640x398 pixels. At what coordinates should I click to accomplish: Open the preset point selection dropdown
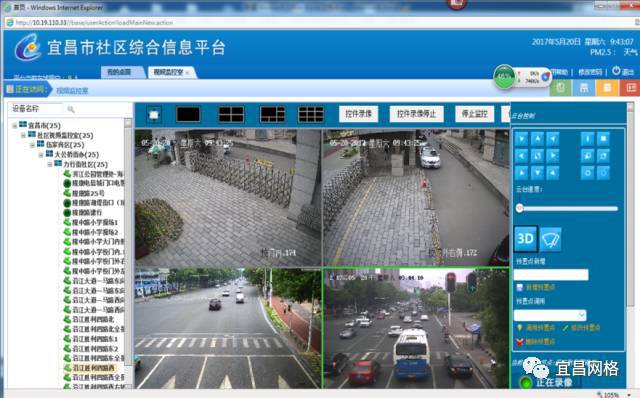coord(550,315)
